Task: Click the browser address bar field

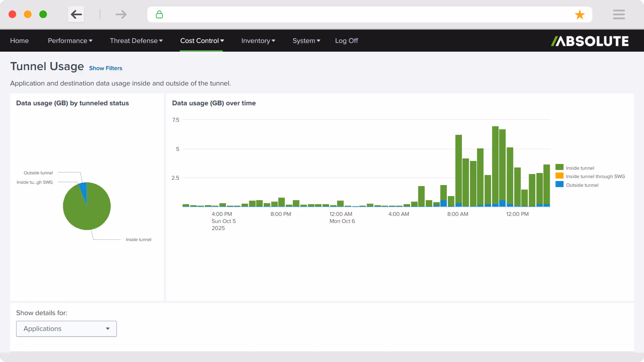Action: click(x=366, y=14)
